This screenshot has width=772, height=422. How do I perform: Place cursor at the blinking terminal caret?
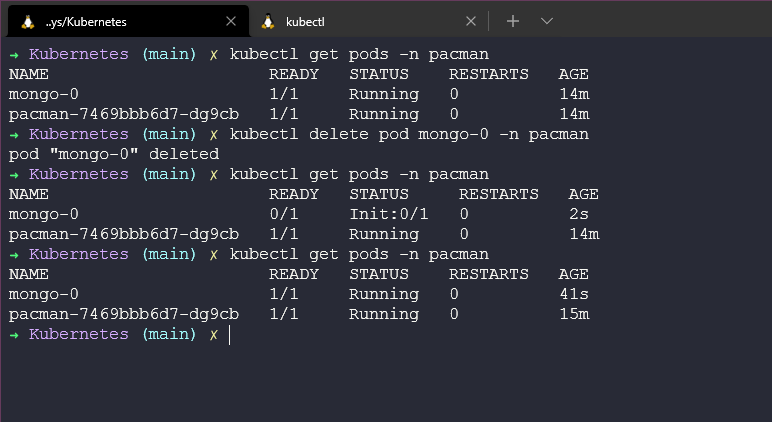click(230, 334)
